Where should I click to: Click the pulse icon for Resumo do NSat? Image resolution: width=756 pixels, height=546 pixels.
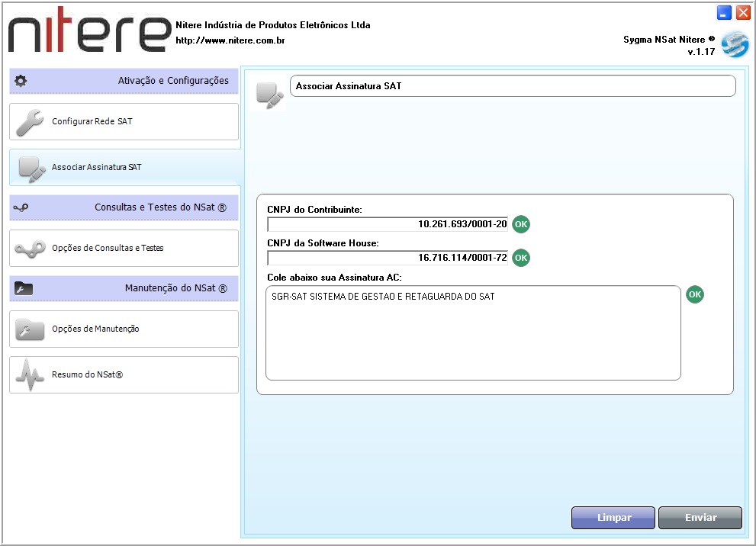(30, 375)
